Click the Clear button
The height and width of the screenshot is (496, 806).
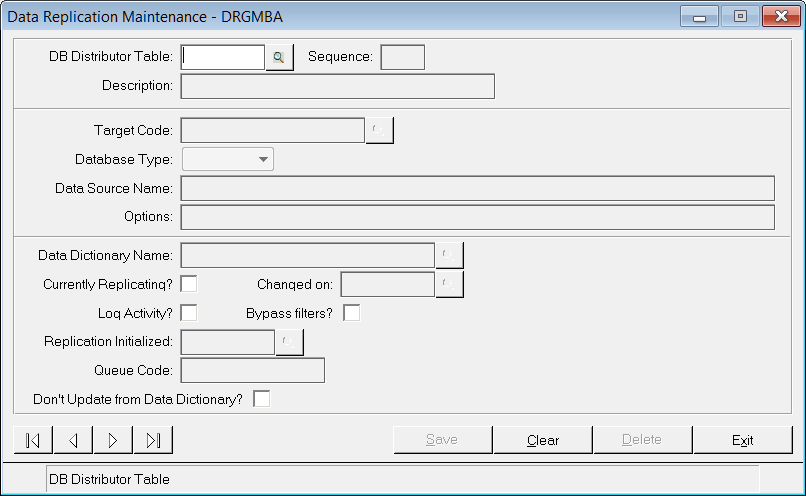point(543,440)
